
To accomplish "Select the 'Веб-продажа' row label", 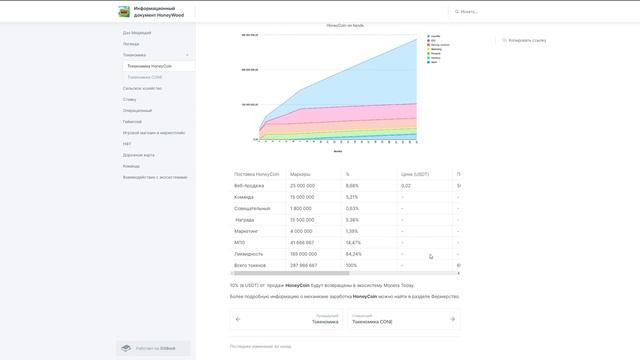I will tap(249, 186).
